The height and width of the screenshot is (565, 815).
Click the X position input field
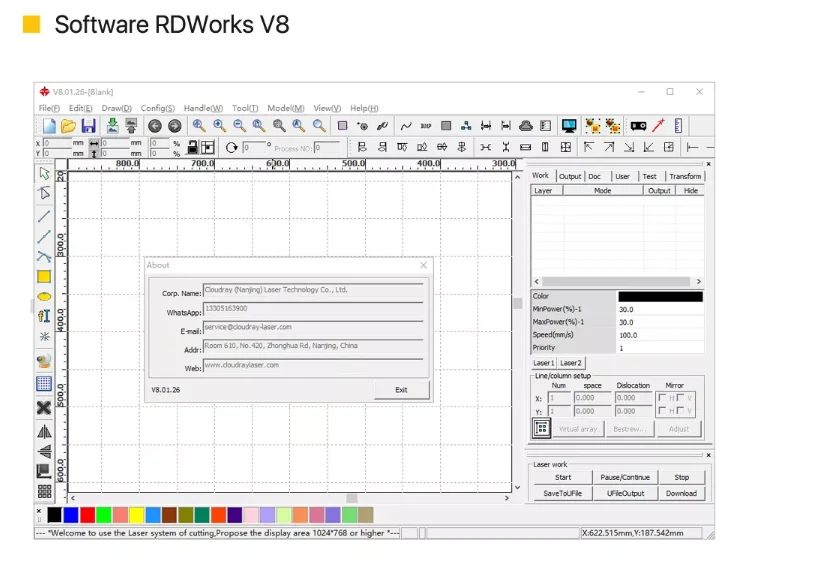56,142
